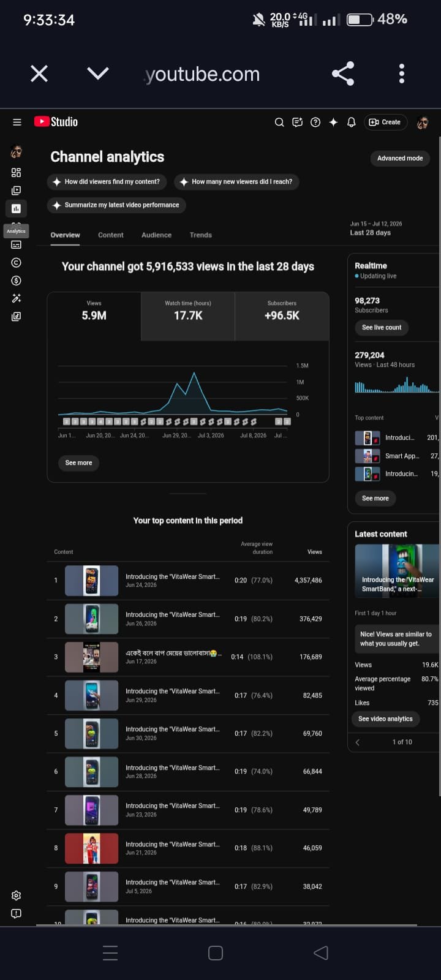441x980 pixels.
Task: Click See live count button
Action: coord(382,328)
